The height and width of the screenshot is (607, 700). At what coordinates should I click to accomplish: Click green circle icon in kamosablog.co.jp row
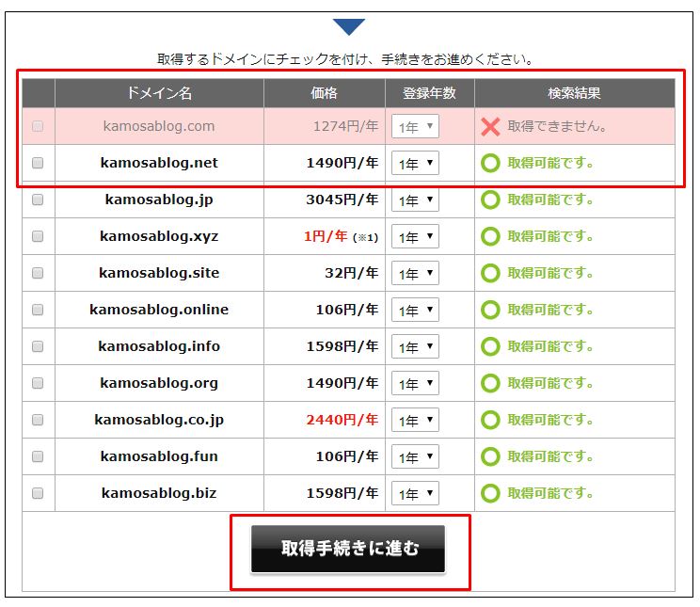tap(490, 420)
